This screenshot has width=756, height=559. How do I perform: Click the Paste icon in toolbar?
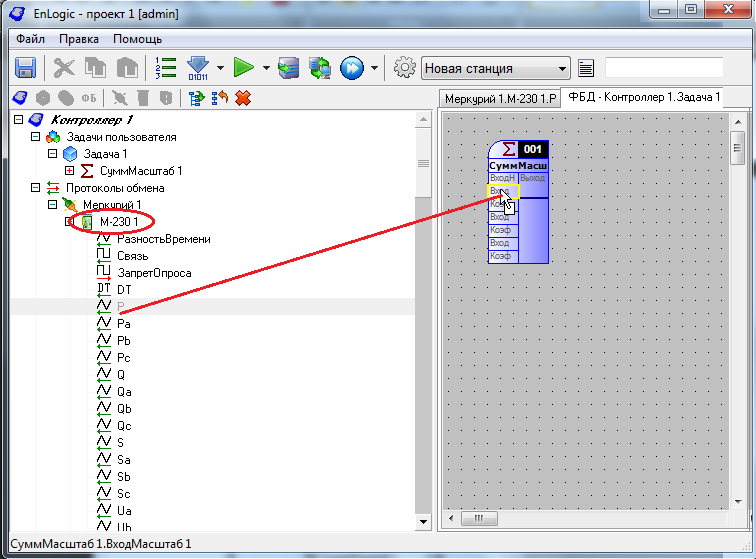tap(127, 68)
